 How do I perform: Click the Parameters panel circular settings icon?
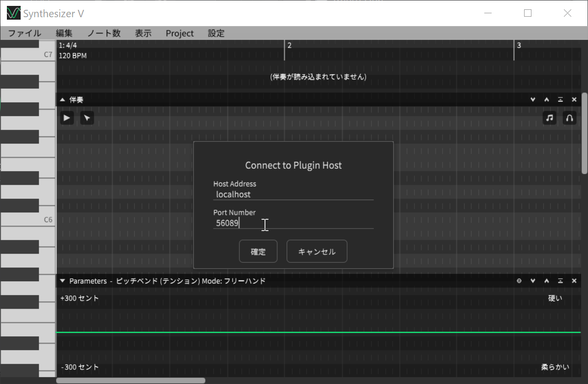(519, 281)
